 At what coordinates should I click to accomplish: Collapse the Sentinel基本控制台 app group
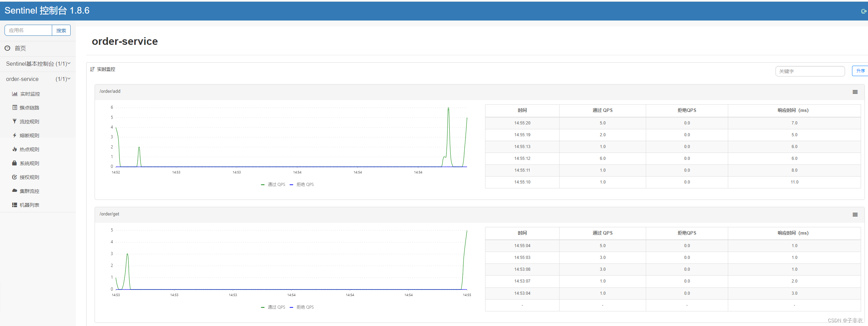(38, 64)
